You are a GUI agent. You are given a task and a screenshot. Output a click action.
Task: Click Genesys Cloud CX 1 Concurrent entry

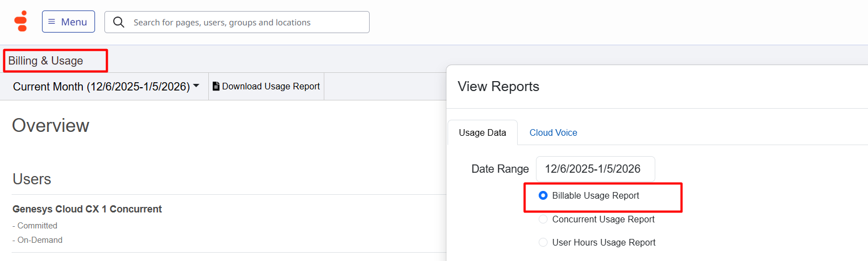(87, 209)
